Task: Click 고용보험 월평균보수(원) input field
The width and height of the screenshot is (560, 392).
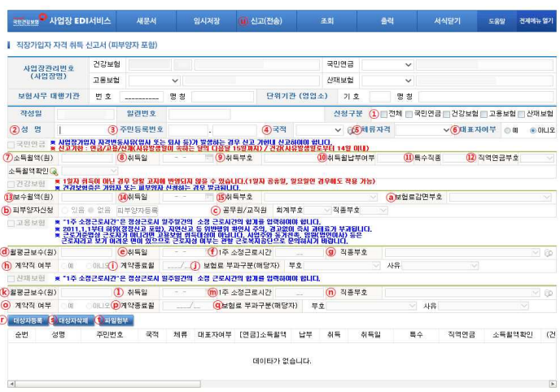Action: click(x=87, y=253)
